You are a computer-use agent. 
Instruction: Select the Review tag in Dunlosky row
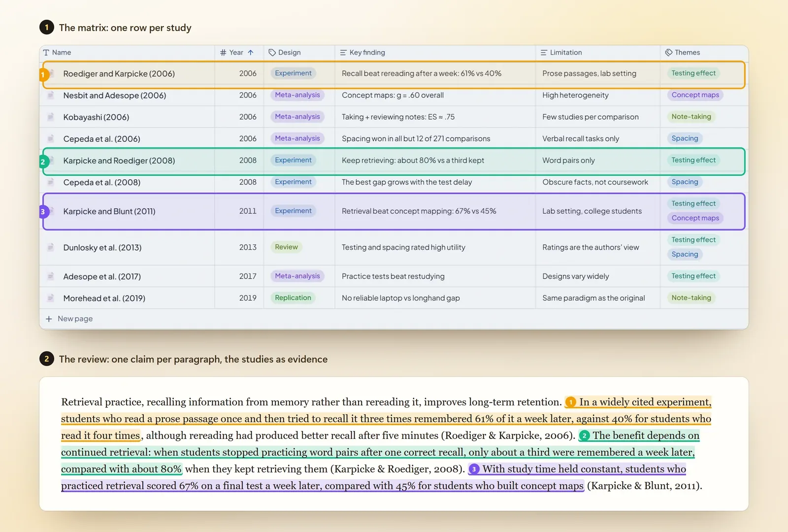coord(286,247)
